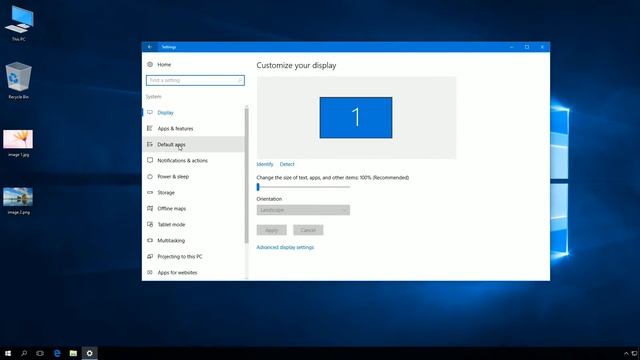
Task: Click the Cancel button
Action: click(308, 230)
